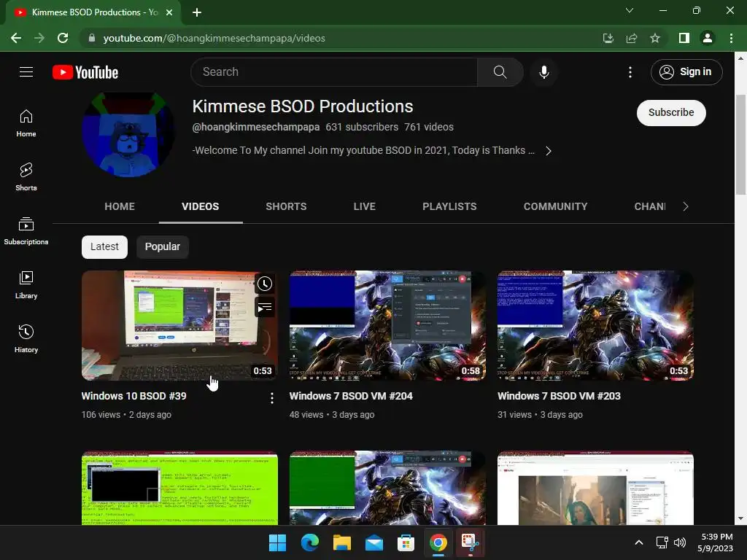The height and width of the screenshot is (560, 747).
Task: Open Shorts in the sidebar
Action: tap(26, 177)
